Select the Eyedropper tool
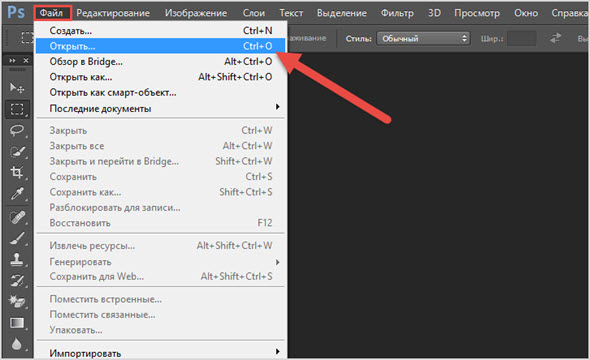 tap(17, 194)
